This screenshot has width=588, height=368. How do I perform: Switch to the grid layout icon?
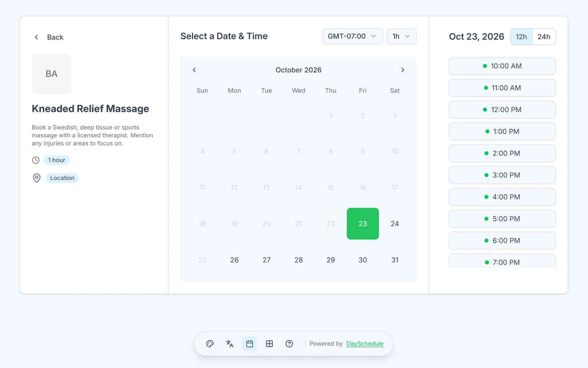[x=269, y=344]
